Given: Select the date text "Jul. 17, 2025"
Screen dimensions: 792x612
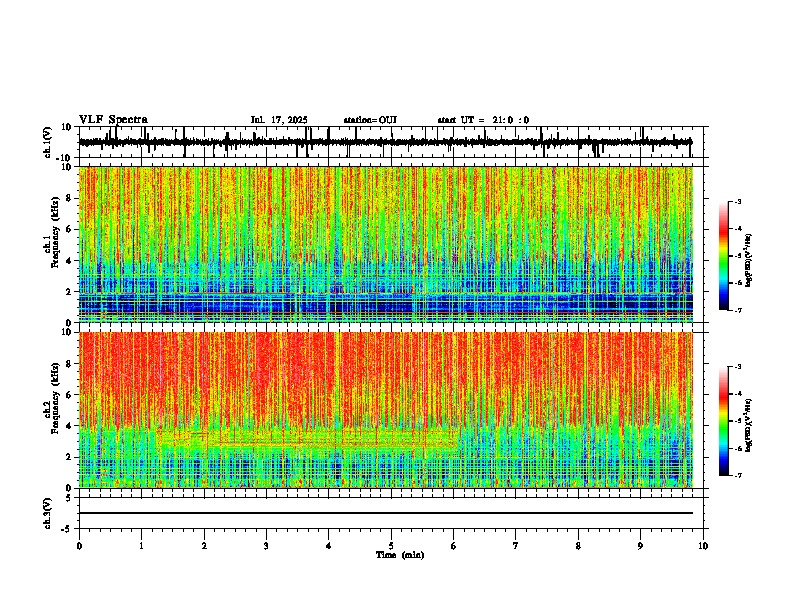Looking at the screenshot, I should click(x=279, y=120).
